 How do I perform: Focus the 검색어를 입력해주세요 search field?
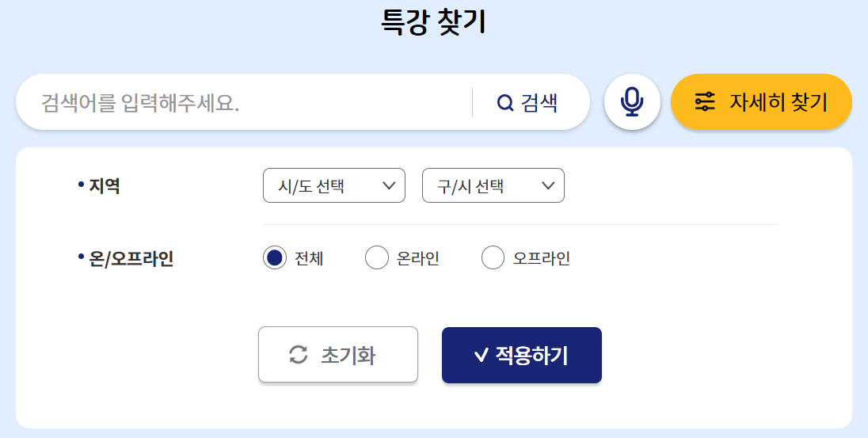244,102
